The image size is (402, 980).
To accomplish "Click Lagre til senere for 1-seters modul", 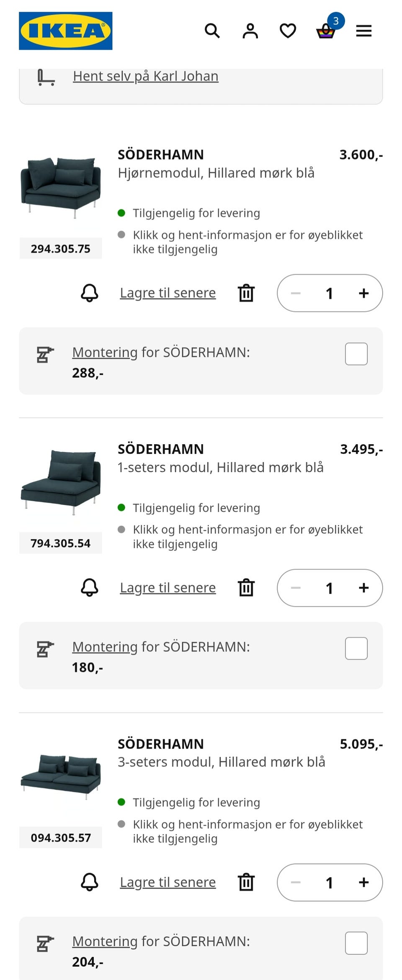I will point(167,588).
